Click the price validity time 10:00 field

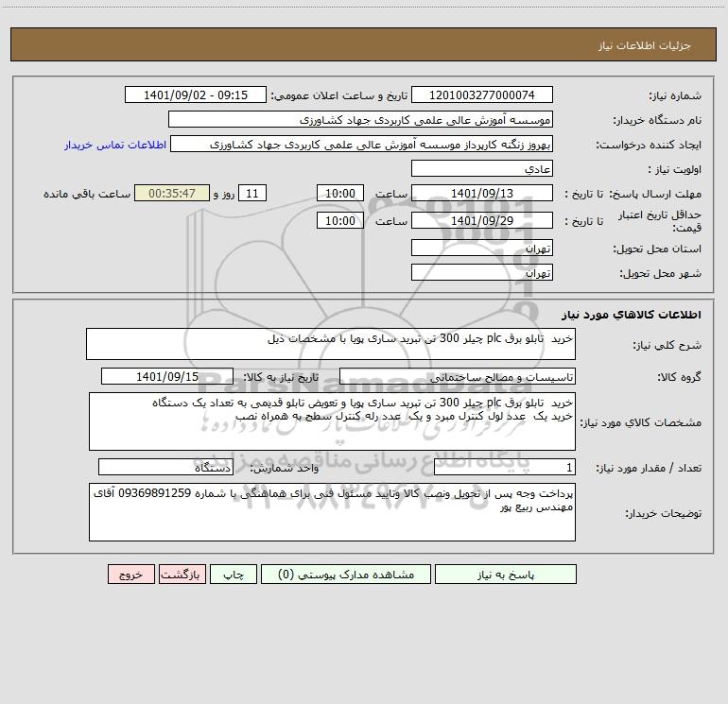point(339,220)
